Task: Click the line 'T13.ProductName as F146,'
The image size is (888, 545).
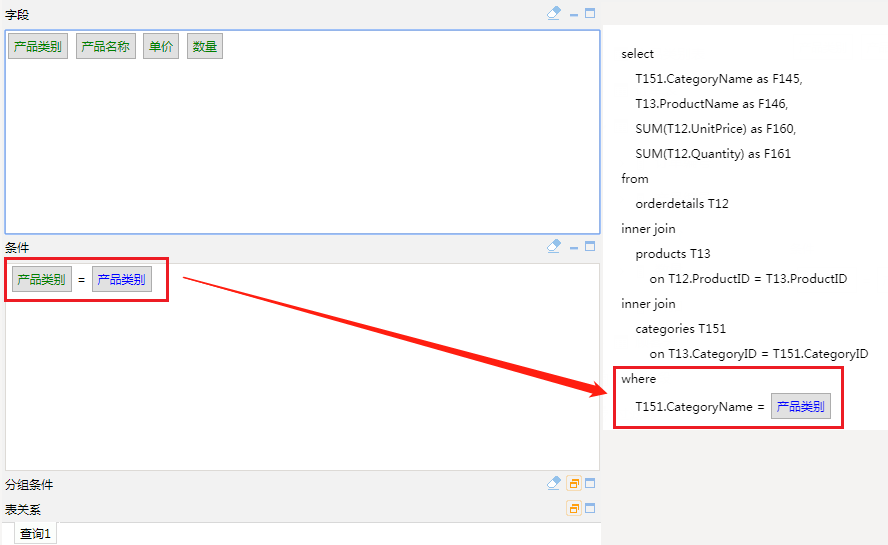Action: (711, 104)
